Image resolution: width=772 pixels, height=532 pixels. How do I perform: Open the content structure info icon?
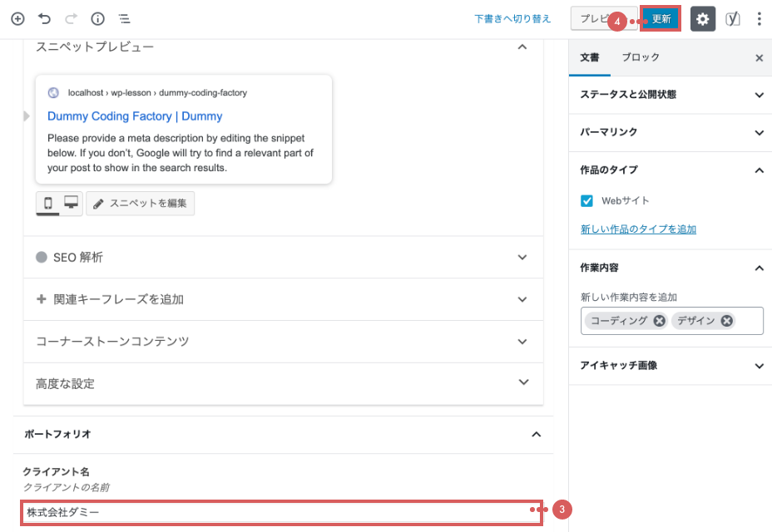97,18
